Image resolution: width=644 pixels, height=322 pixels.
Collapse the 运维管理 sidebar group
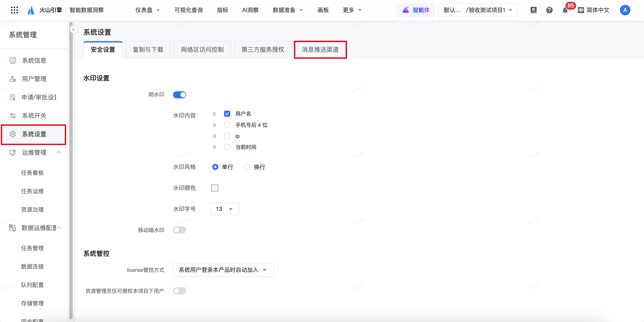[59, 152]
